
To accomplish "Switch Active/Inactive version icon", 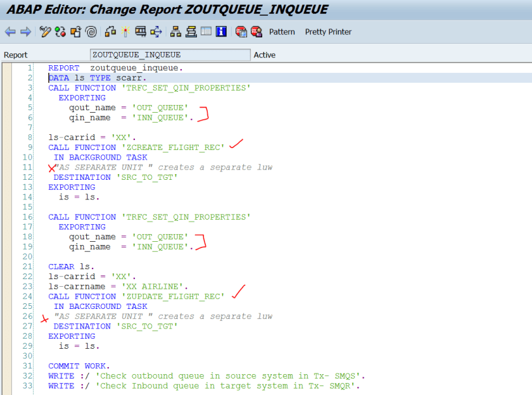I will [x=60, y=32].
